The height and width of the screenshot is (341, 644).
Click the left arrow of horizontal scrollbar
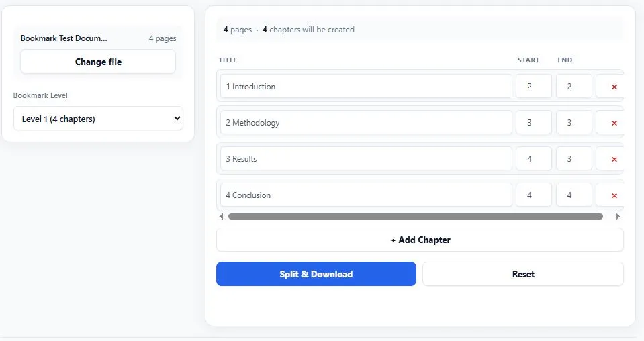click(x=222, y=216)
